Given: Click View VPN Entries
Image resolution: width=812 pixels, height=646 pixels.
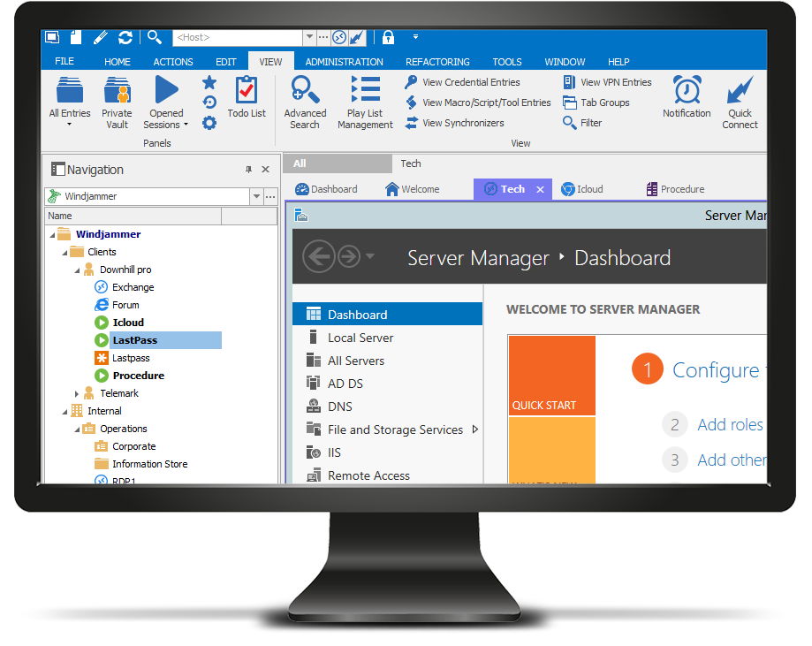Looking at the screenshot, I should (607, 82).
